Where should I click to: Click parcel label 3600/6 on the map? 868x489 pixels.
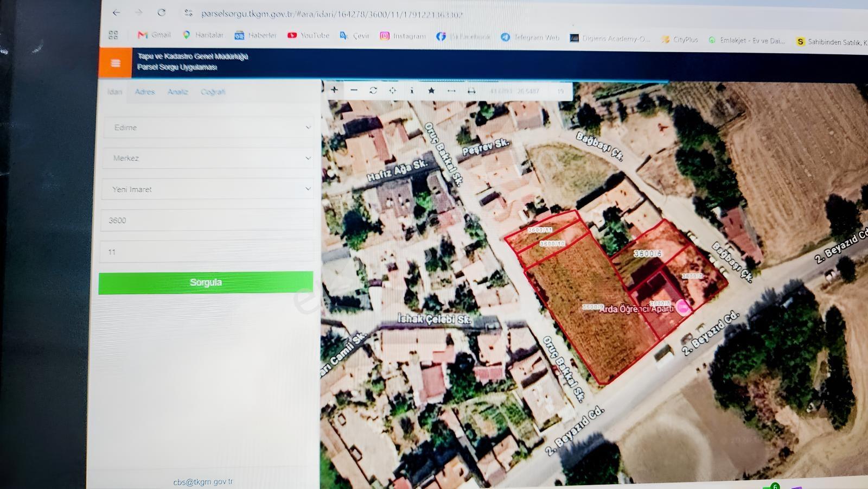click(x=648, y=253)
